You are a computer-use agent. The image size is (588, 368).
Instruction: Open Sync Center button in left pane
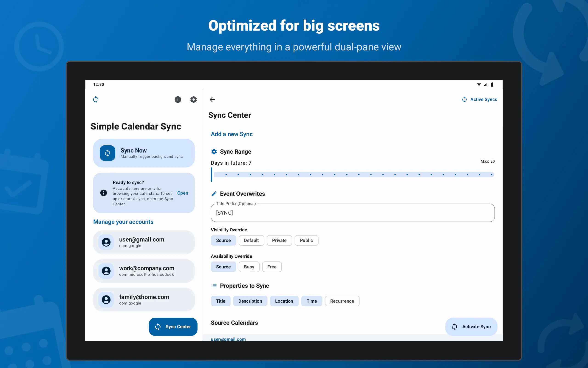tap(173, 327)
